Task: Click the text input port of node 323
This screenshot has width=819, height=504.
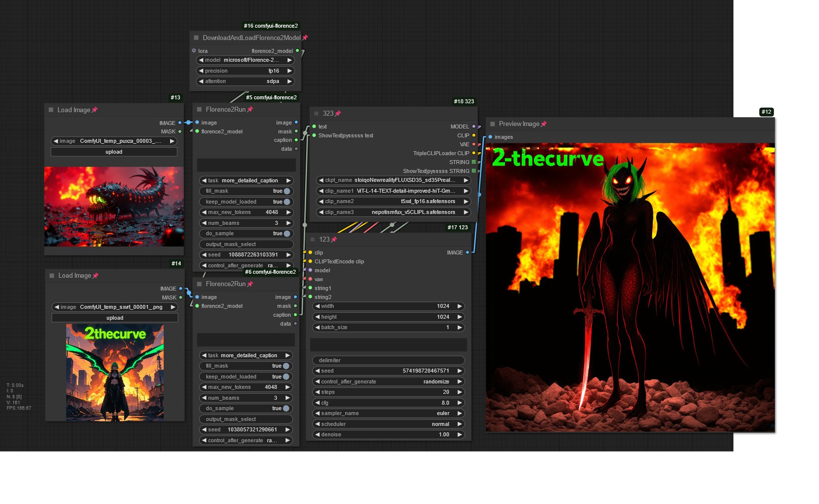Action: tap(314, 126)
